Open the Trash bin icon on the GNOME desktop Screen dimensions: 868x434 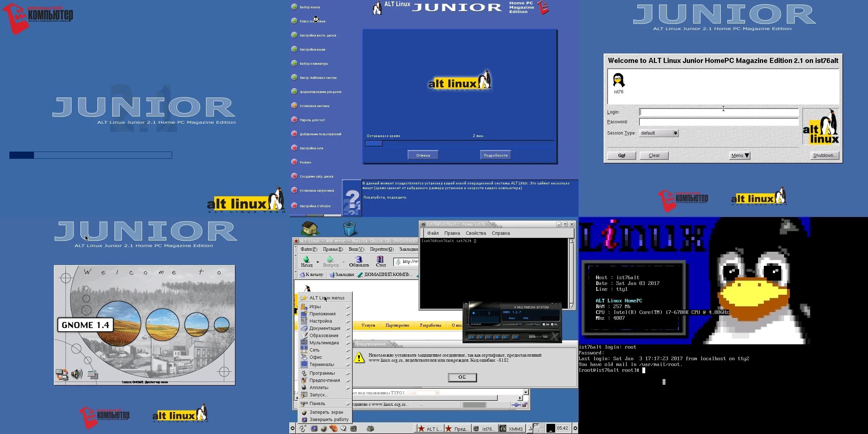pos(349,229)
